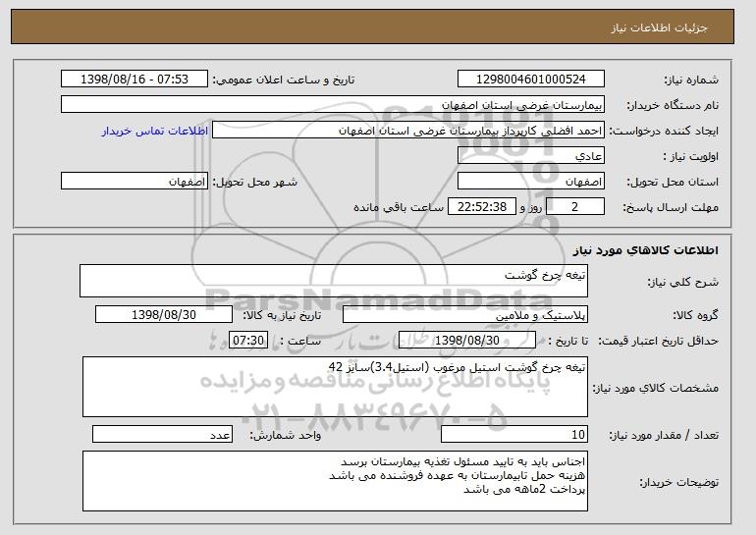Click the label شماره نیاز
The width and height of the screenshot is (756, 535).
tap(691, 80)
